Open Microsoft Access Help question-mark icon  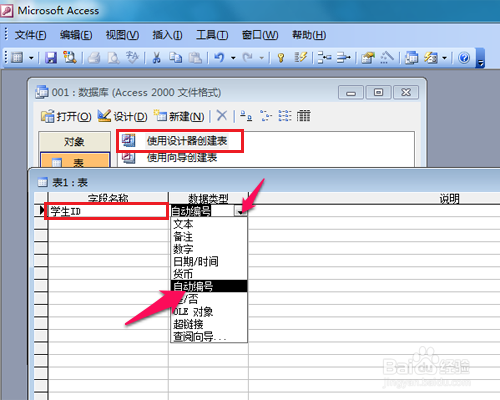point(464,58)
